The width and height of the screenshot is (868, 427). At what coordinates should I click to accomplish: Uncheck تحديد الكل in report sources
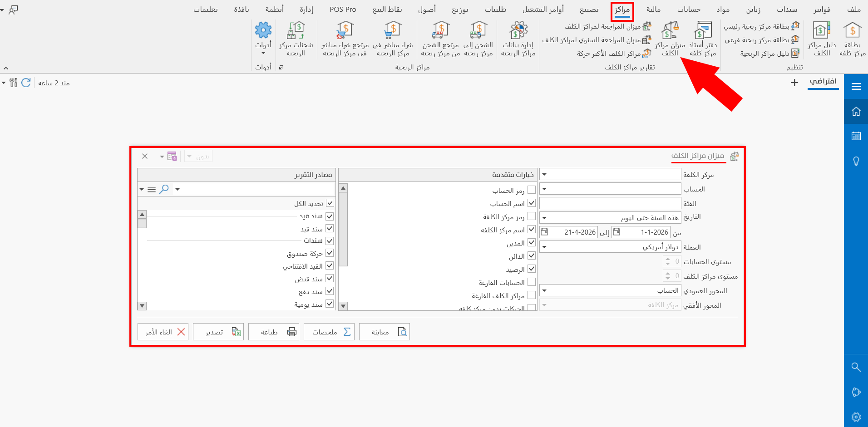[x=330, y=203]
